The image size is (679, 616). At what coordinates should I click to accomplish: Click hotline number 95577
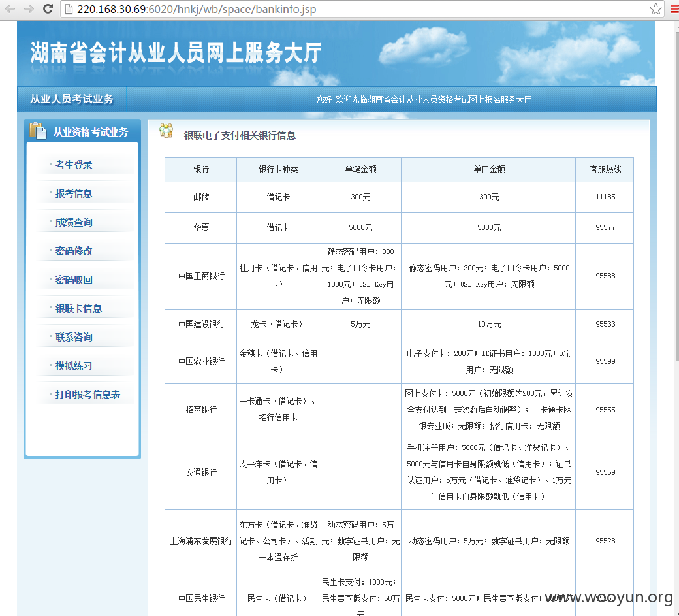point(605,227)
